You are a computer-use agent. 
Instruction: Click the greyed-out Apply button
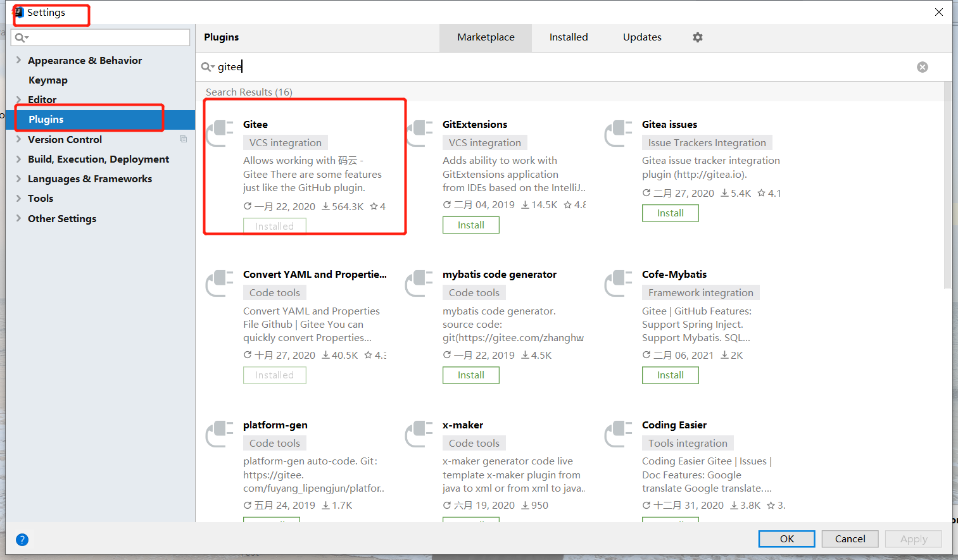click(914, 539)
